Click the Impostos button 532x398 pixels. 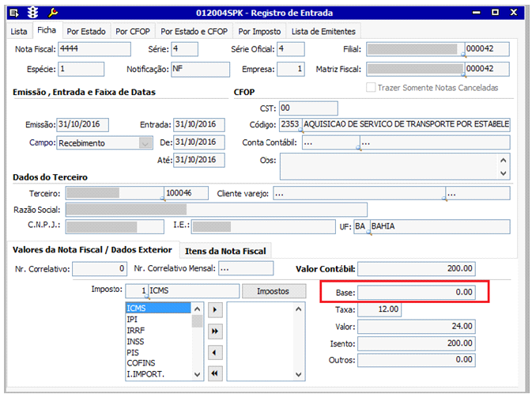(x=273, y=291)
